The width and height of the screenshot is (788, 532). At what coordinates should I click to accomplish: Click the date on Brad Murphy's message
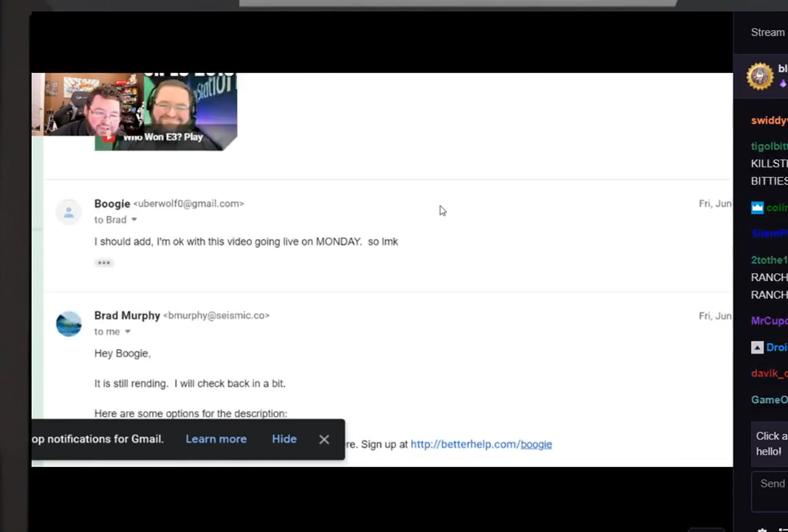[x=715, y=317]
